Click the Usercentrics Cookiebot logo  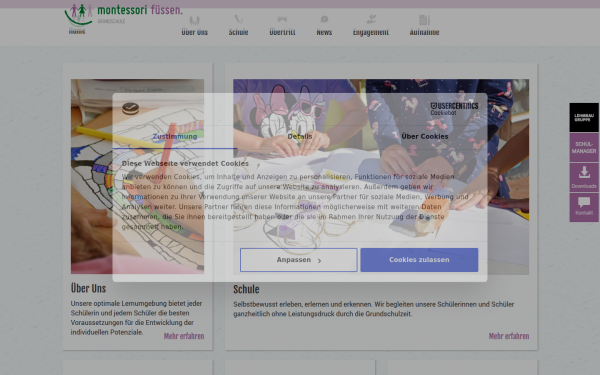(454, 109)
